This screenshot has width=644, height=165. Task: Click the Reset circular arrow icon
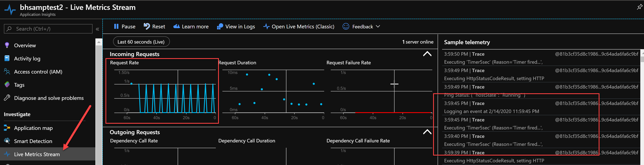pos(147,26)
